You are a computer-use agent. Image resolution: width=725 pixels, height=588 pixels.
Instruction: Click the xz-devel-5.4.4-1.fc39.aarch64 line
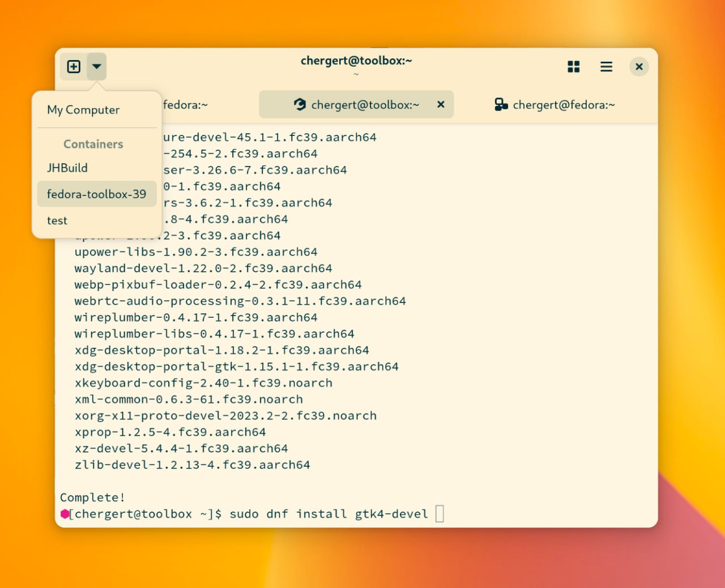tap(181, 449)
